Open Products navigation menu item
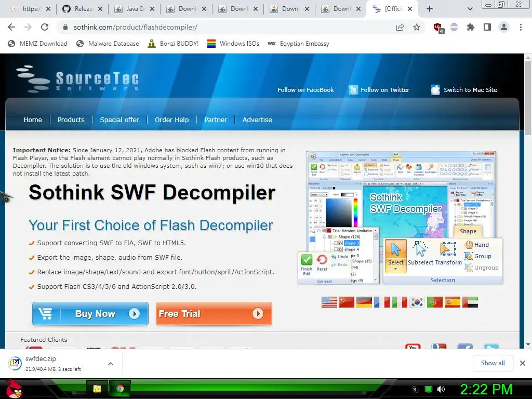 point(71,120)
